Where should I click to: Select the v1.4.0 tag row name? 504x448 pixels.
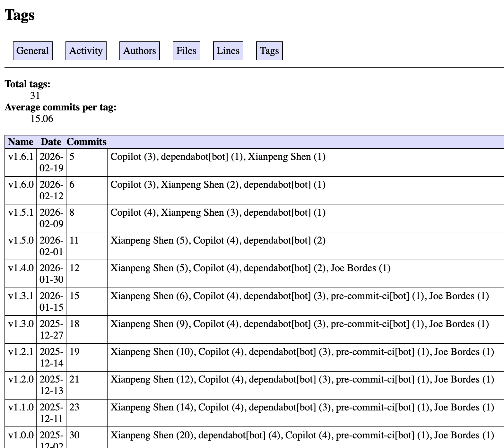[x=21, y=268]
